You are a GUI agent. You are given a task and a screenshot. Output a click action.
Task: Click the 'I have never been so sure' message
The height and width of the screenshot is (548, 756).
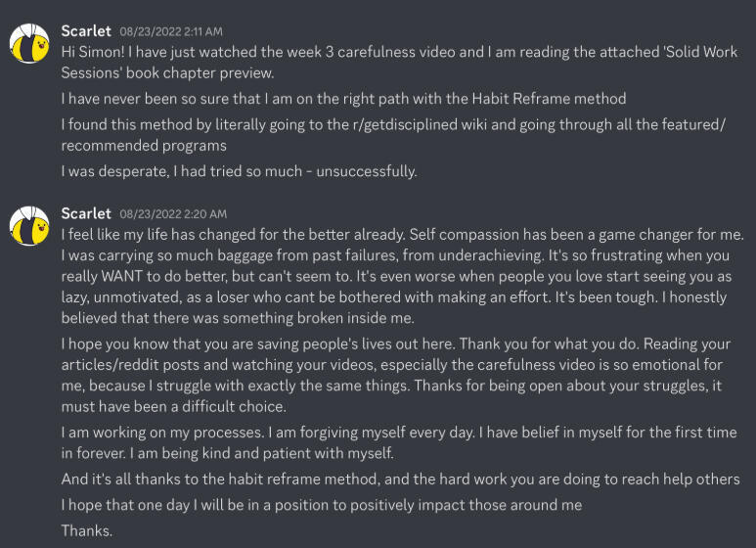pos(342,99)
